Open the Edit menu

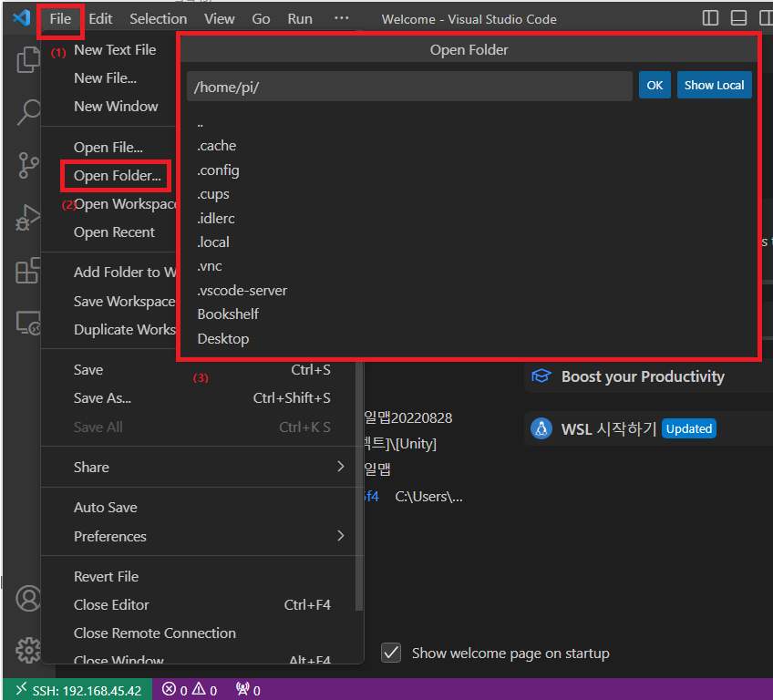click(x=100, y=19)
